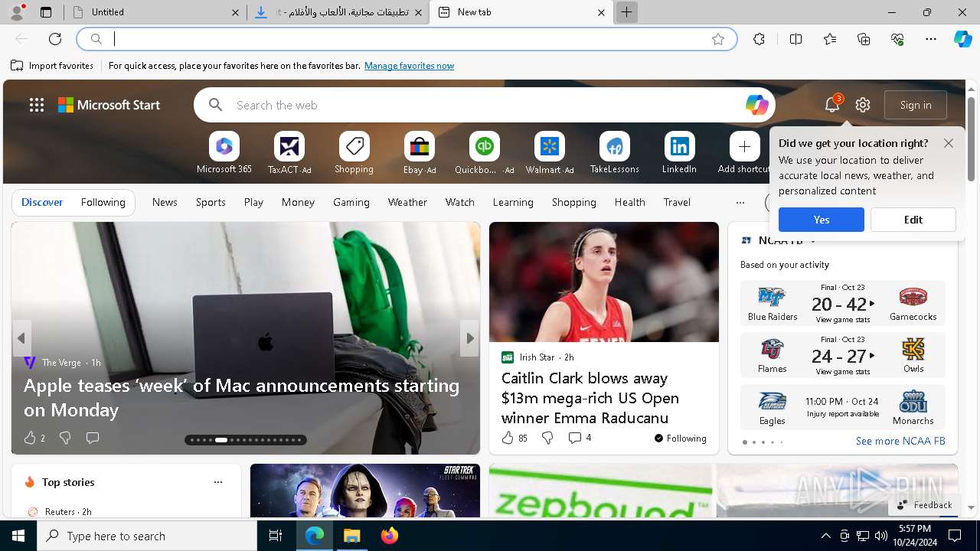Open the tab actions menu icon
The image size is (980, 551).
(46, 12)
